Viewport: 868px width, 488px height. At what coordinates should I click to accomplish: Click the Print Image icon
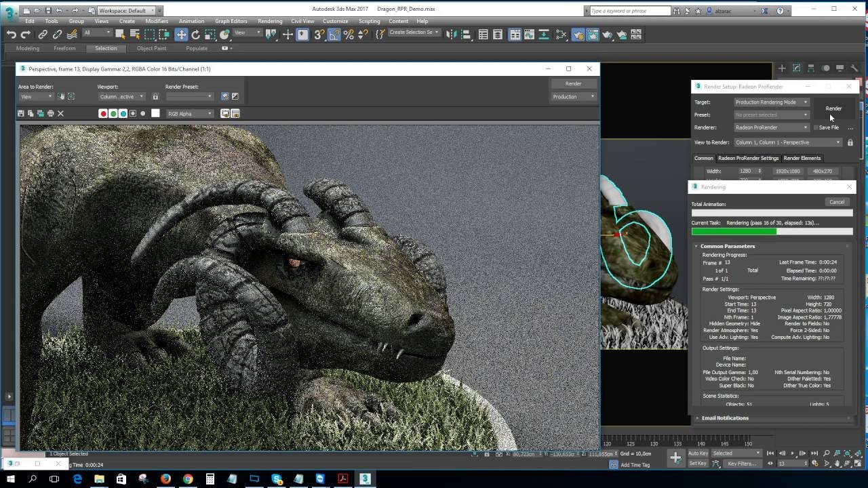point(50,114)
